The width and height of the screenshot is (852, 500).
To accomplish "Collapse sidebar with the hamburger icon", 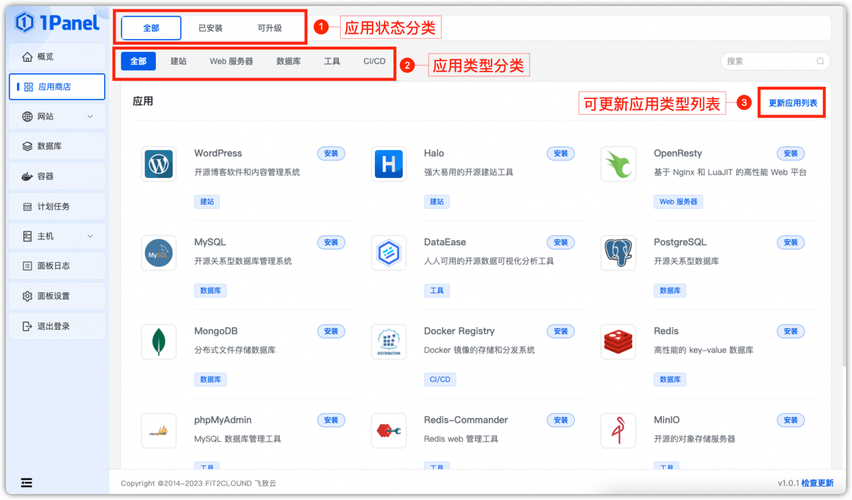I will pyautogui.click(x=26, y=483).
